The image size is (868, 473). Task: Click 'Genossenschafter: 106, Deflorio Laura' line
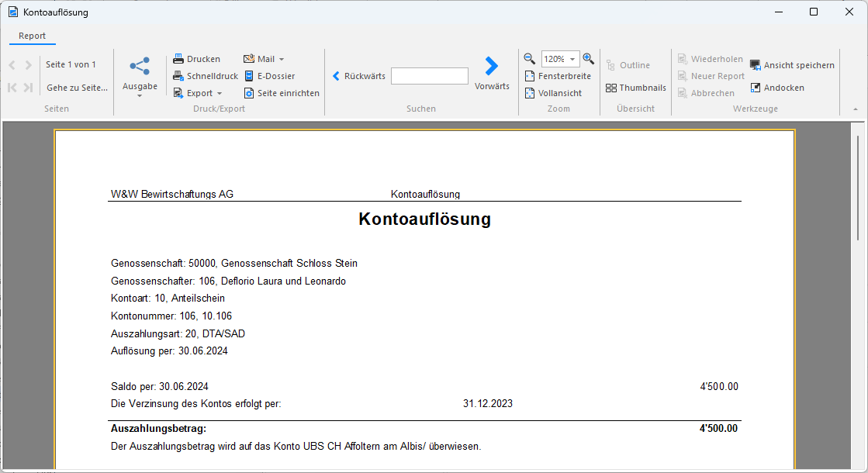[228, 281]
